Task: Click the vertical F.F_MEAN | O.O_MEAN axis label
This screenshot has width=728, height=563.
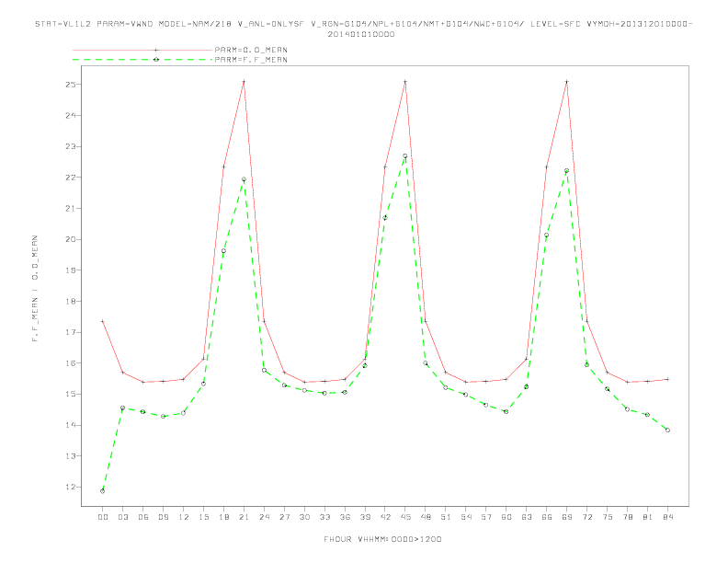Action: (x=35, y=289)
